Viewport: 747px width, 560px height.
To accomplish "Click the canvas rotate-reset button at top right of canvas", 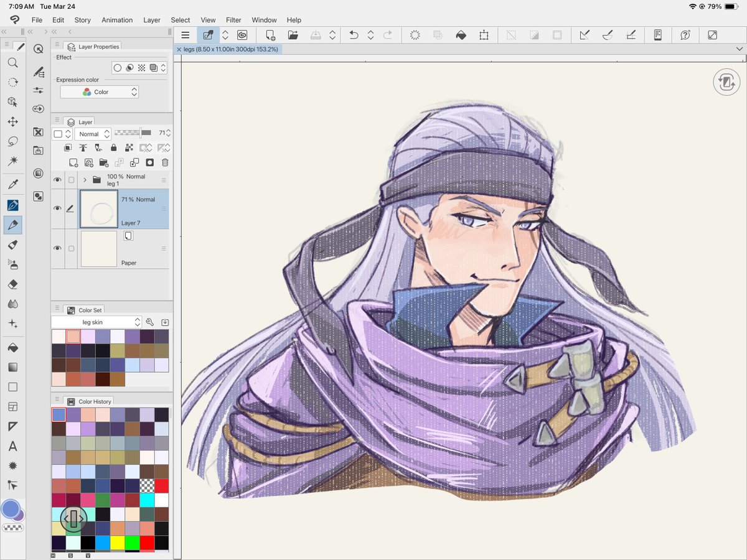I will pyautogui.click(x=726, y=82).
